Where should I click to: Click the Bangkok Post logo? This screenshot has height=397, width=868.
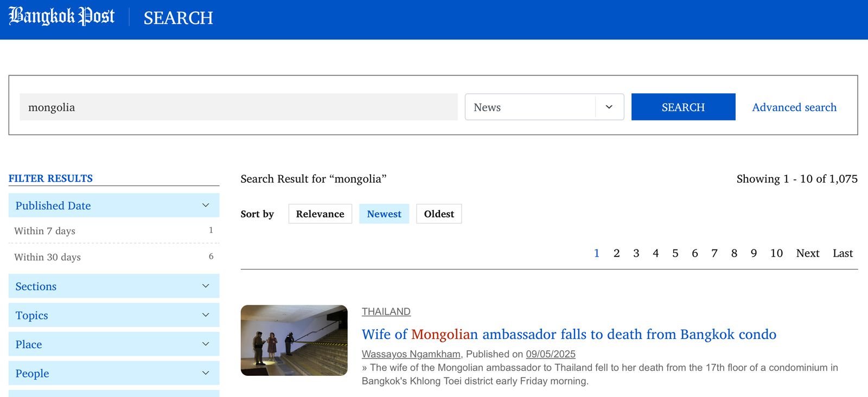pyautogui.click(x=61, y=16)
